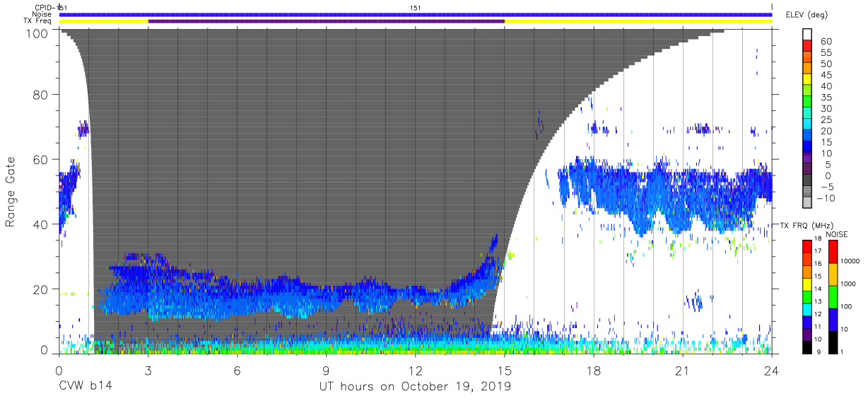Pick the green segment of NOISE colorbar
The height and width of the screenshot is (401, 868).
(x=833, y=297)
